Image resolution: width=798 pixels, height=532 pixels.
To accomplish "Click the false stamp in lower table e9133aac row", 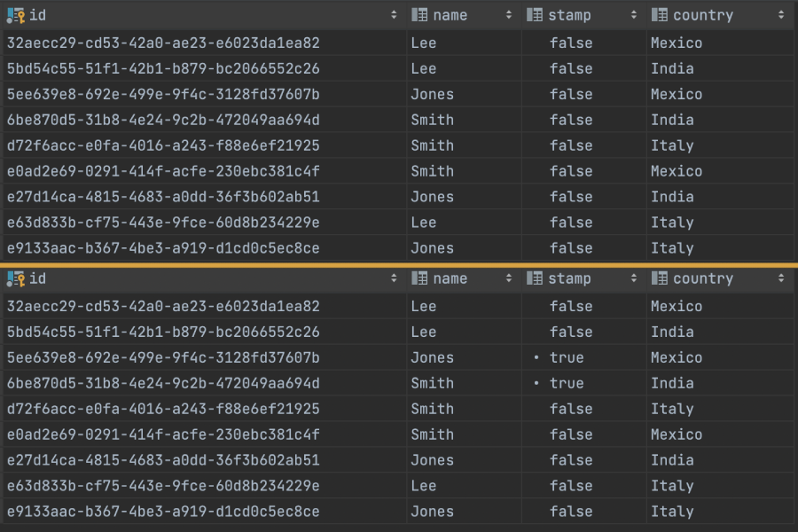I will [x=571, y=512].
